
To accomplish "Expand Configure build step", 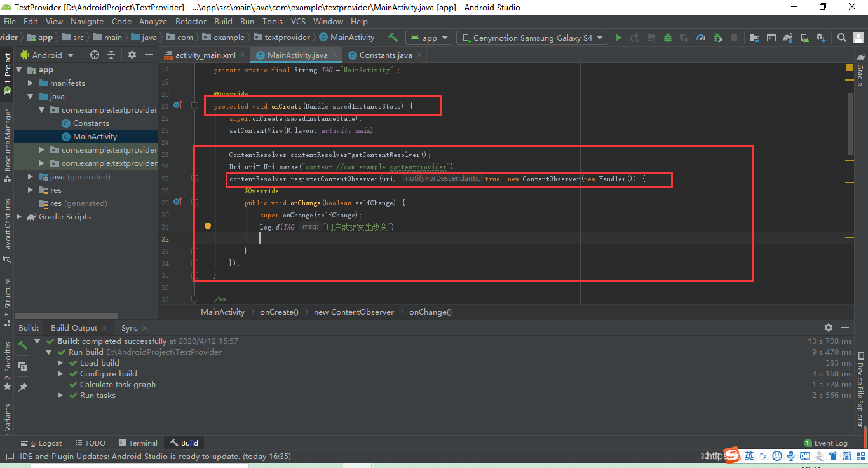I will coord(60,374).
